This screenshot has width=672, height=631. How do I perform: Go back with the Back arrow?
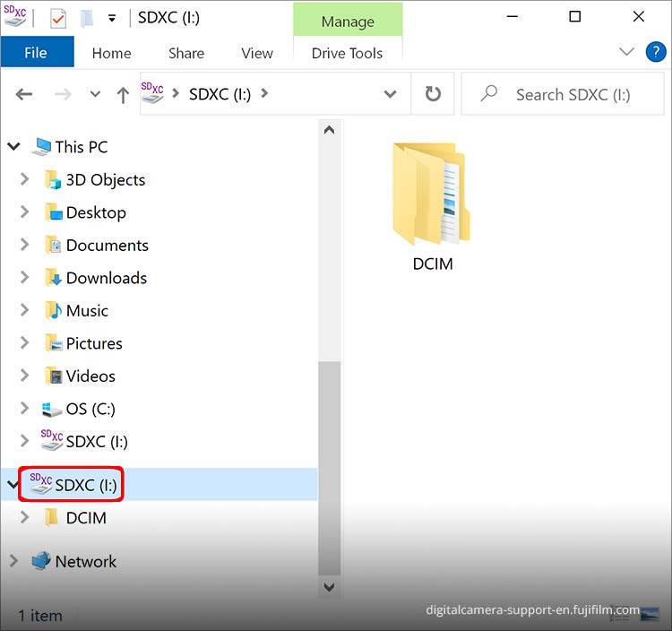[x=24, y=94]
